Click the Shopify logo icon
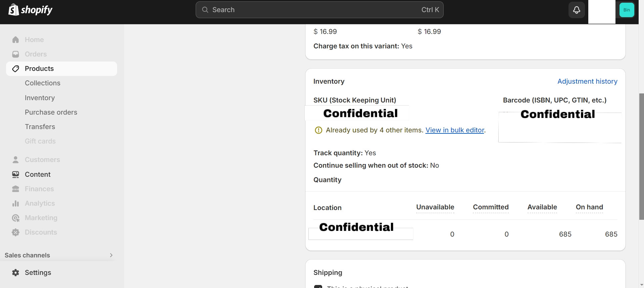Image resolution: width=644 pixels, height=288 pixels. (13, 10)
